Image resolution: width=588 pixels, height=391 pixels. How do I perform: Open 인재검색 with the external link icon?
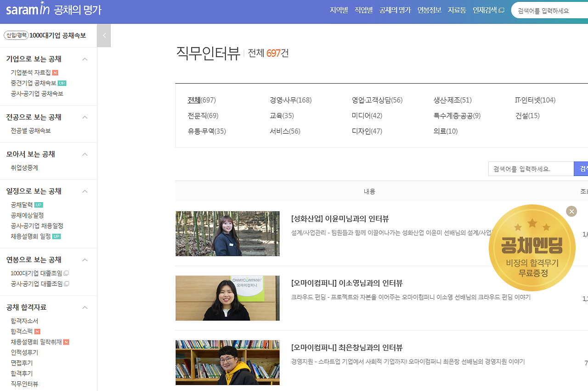click(x=488, y=10)
